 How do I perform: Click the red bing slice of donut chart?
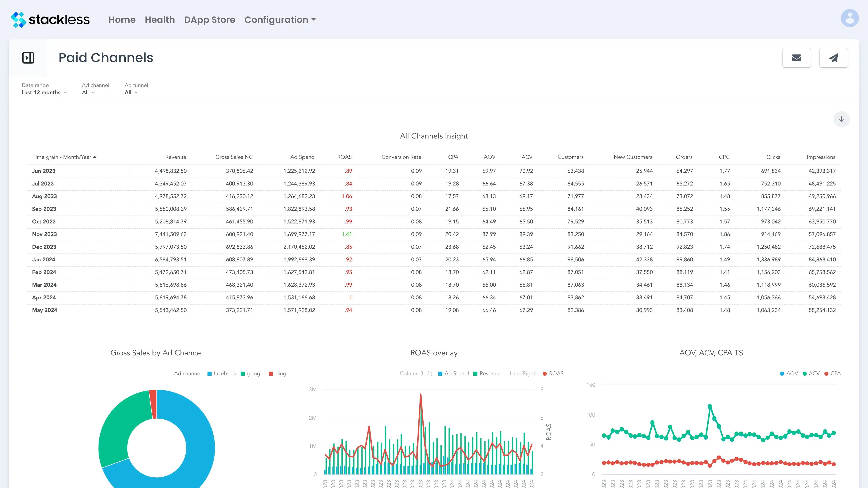(153, 404)
